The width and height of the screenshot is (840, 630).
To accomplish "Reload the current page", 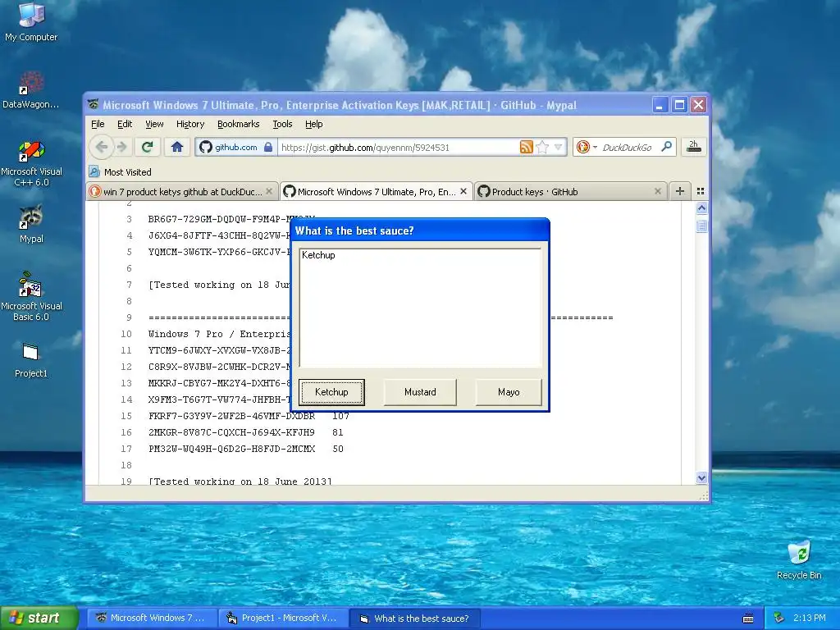I will click(x=148, y=147).
